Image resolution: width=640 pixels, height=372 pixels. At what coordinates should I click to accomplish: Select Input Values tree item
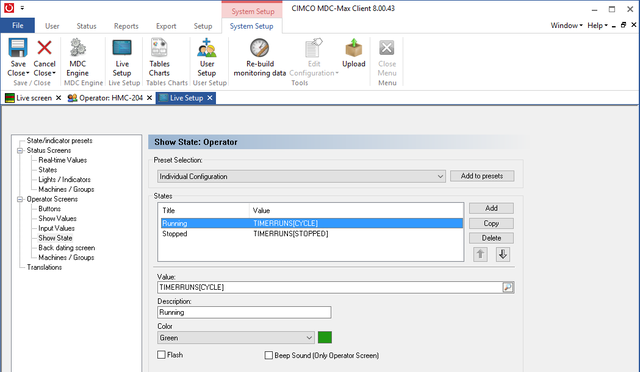(56, 228)
